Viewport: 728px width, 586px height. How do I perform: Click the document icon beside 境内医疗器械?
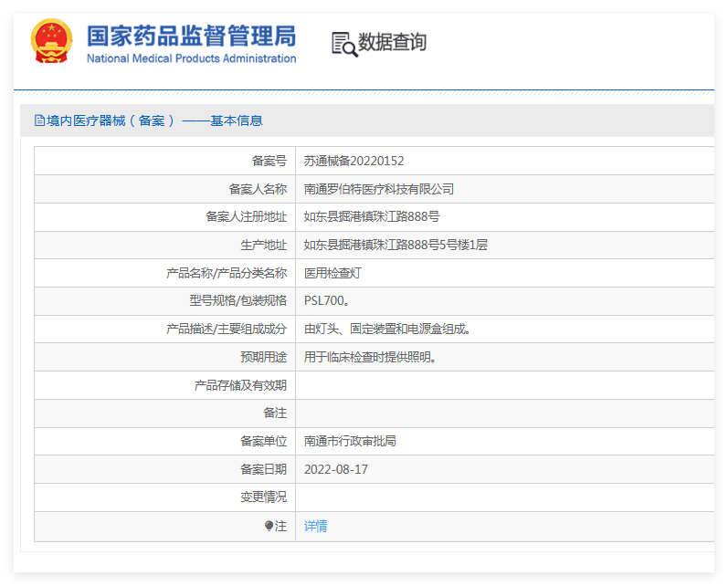point(39,120)
